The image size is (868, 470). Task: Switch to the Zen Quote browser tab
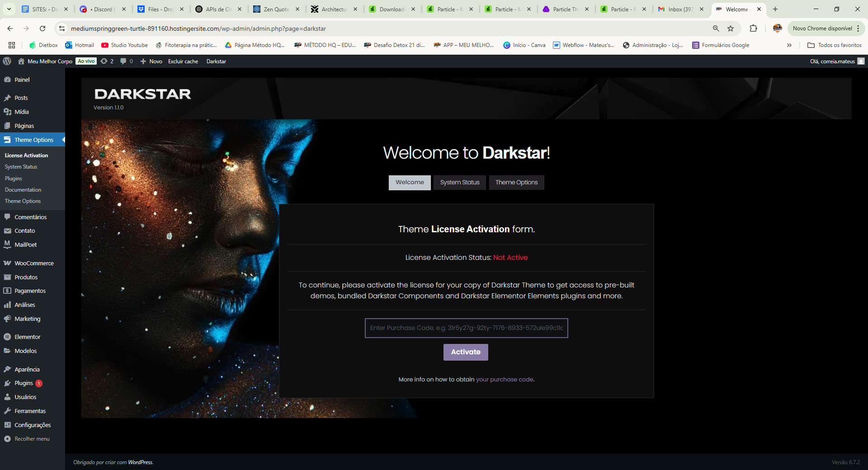click(277, 9)
